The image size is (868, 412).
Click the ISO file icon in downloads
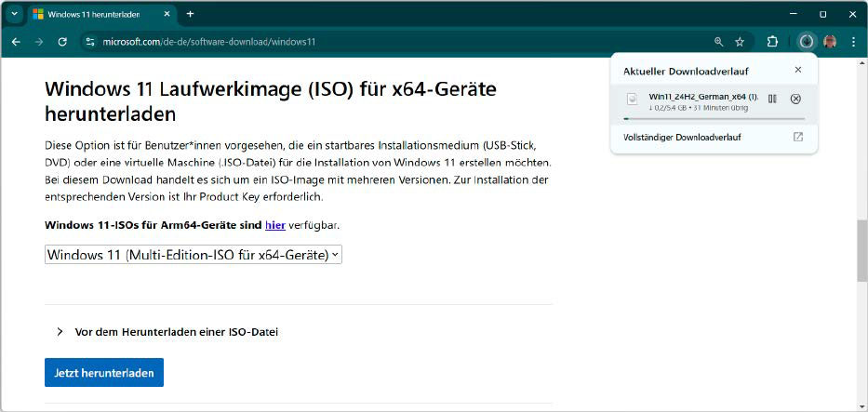633,99
